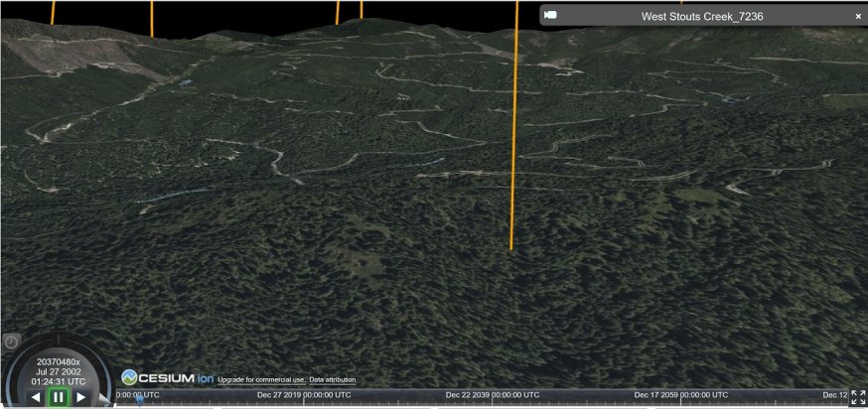
Task: Click the speed multiplier 20370480x readout
Action: [x=58, y=361]
